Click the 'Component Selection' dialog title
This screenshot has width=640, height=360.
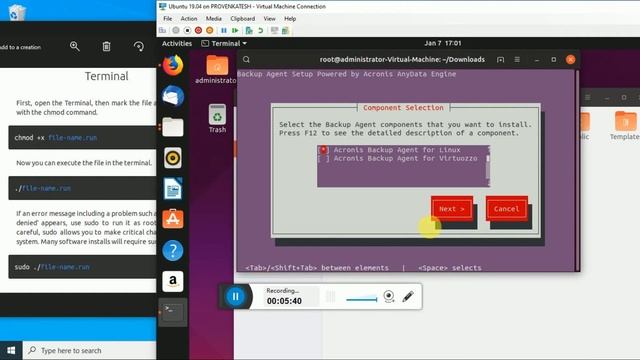[x=403, y=108]
